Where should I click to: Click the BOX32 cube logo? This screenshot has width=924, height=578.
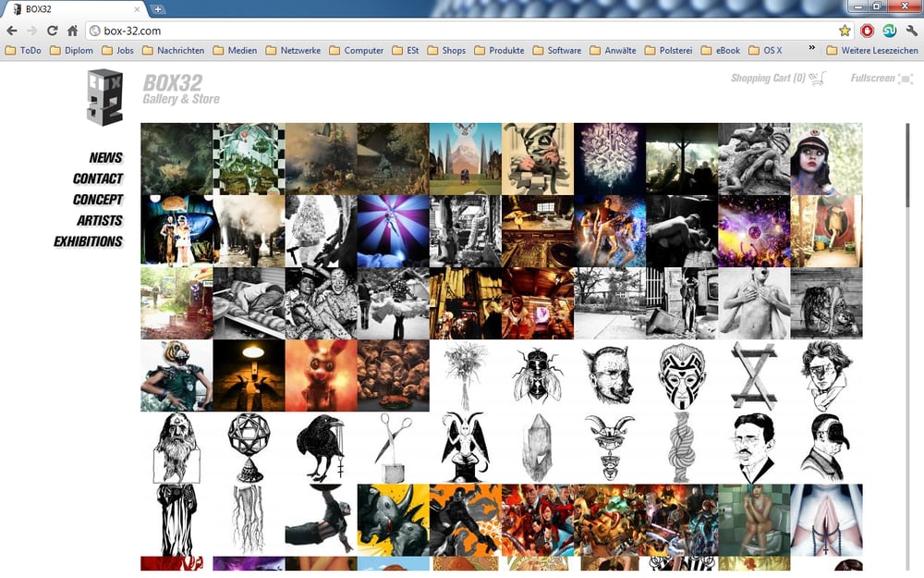105,97
